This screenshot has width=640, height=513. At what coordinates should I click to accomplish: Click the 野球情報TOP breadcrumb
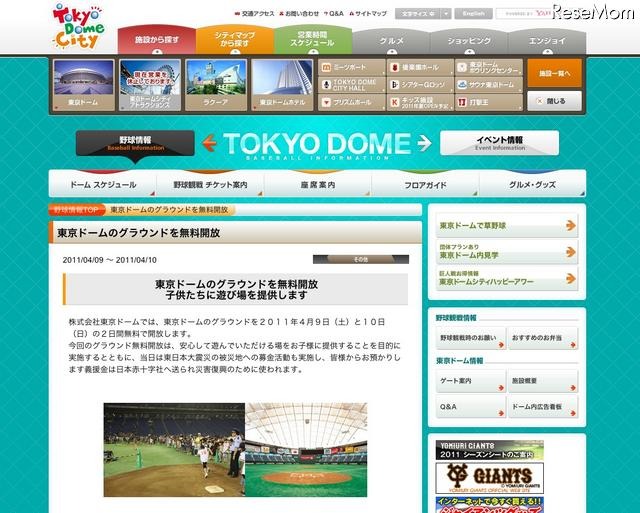76,210
